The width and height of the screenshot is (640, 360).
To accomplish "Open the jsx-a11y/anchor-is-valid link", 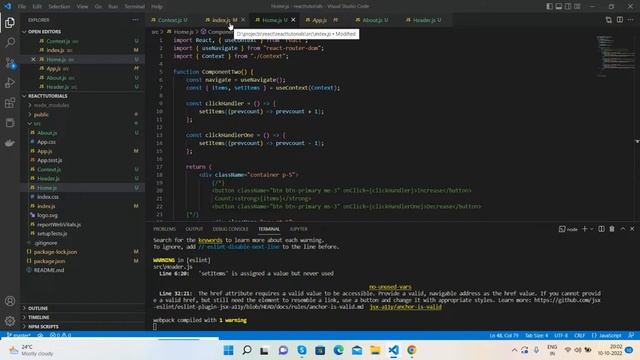I will pyautogui.click(x=406, y=307).
